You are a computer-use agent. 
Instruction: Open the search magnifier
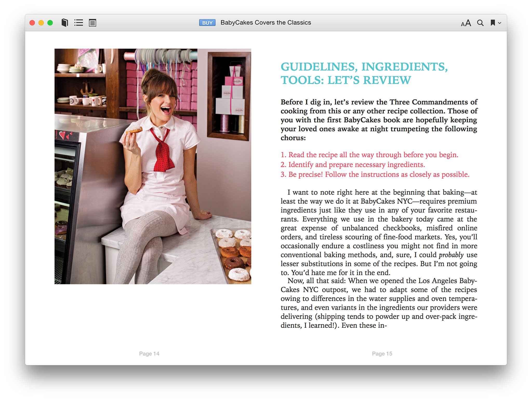pos(480,23)
